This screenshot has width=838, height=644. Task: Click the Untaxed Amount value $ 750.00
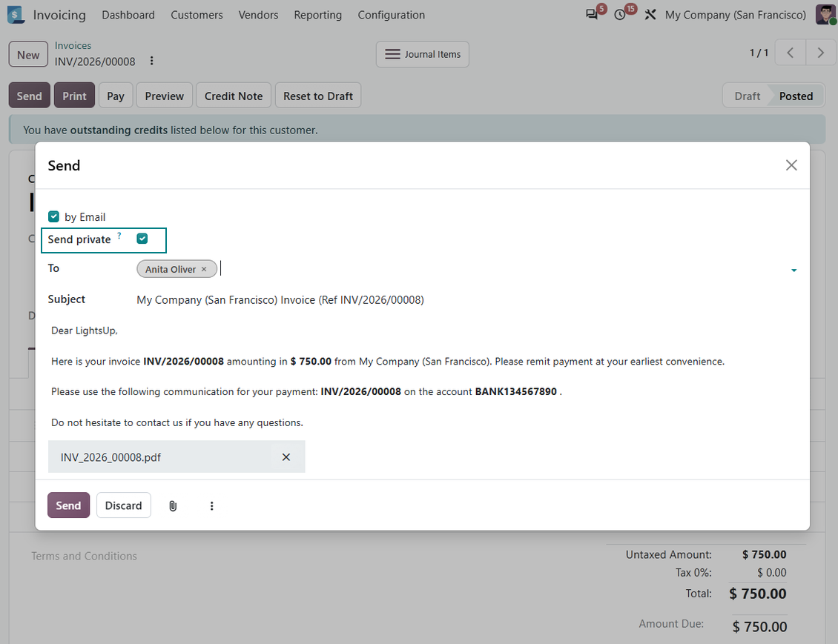point(764,554)
